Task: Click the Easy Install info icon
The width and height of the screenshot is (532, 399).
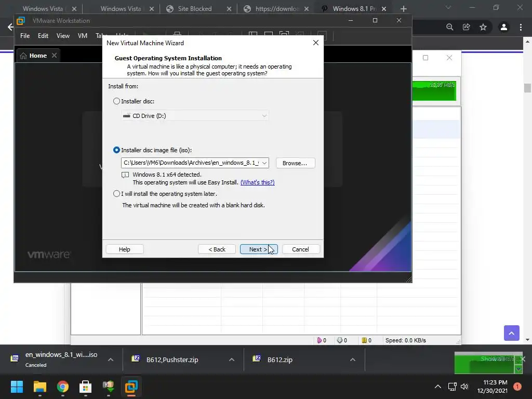Action: 125,175
